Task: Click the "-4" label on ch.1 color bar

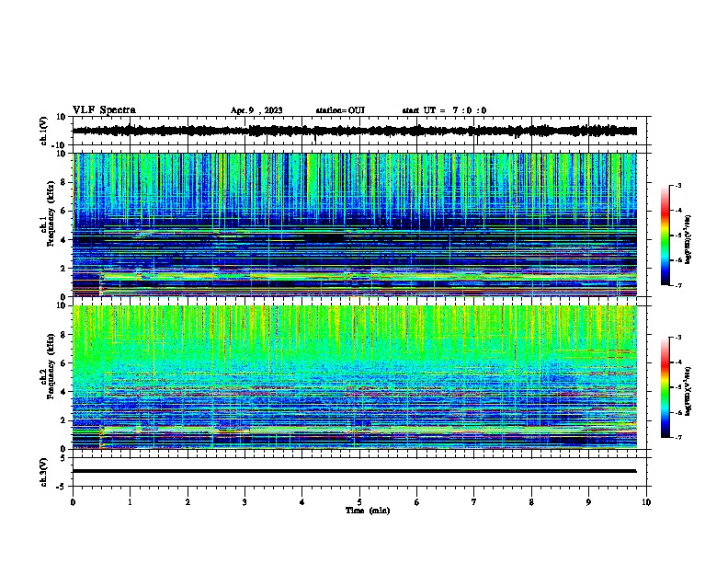Action: click(x=677, y=211)
